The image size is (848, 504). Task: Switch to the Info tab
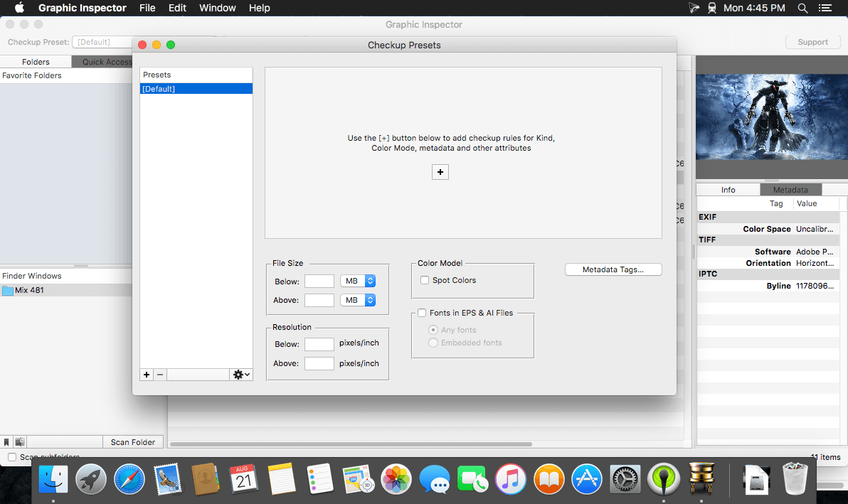pos(728,190)
